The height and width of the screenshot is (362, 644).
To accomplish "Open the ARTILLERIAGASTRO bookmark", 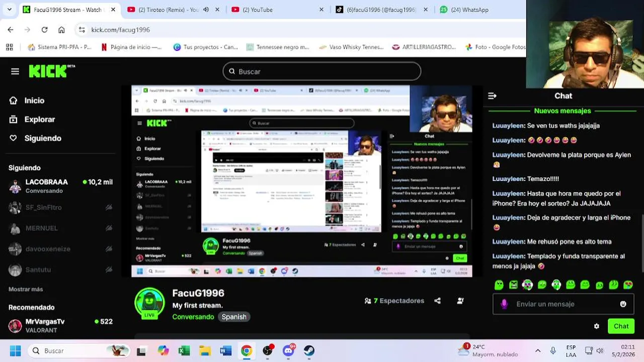I will (x=424, y=47).
